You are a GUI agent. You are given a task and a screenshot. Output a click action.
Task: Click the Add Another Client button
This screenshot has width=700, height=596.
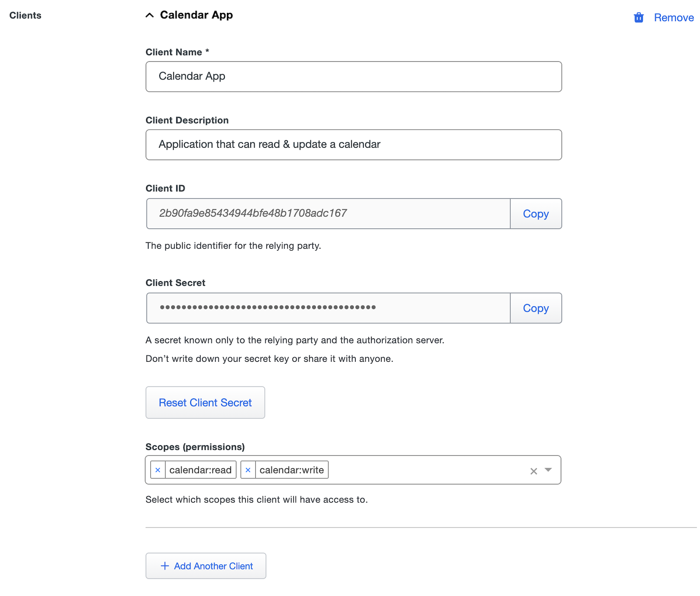pyautogui.click(x=206, y=566)
